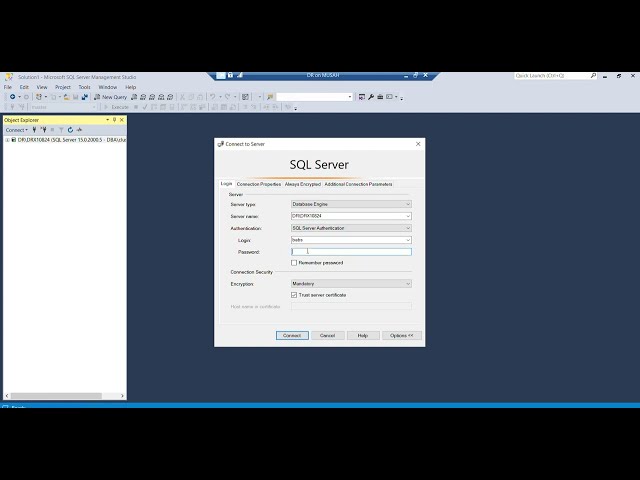The height and width of the screenshot is (480, 640).
Task: Click the remote session pin icon
Action: pos(220,75)
